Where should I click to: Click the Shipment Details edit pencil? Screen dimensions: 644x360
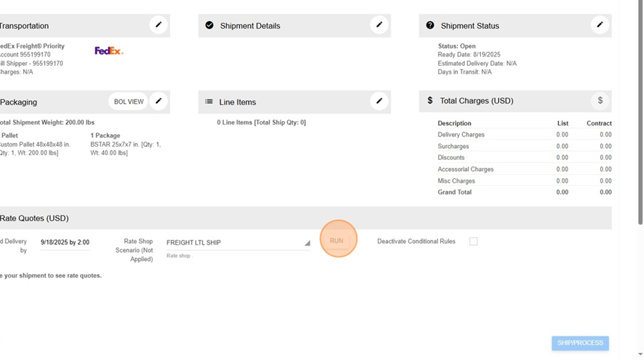pyautogui.click(x=379, y=25)
